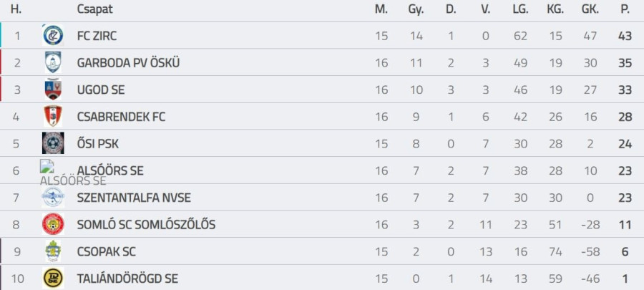
Task: Click the Somló SC Somlószőlős badge
Action: [x=52, y=224]
